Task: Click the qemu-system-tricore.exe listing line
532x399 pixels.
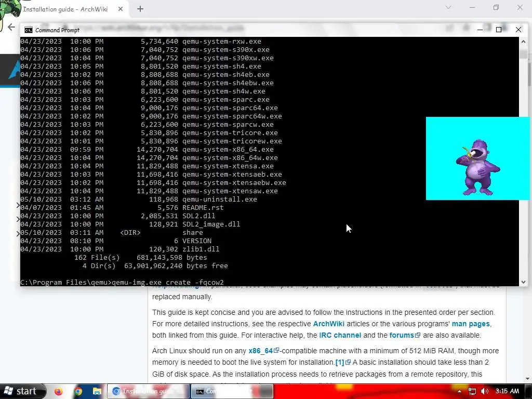Action: (x=149, y=133)
